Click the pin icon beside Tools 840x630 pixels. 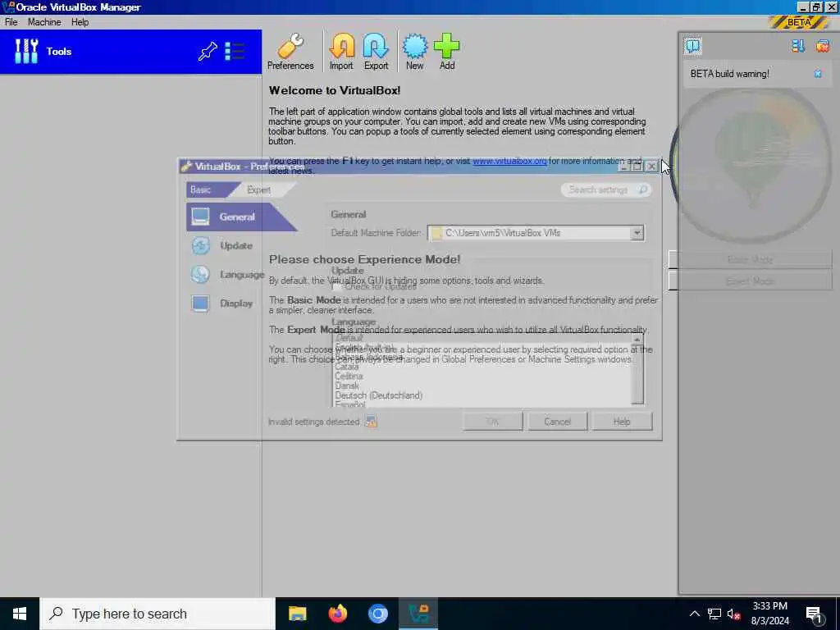(208, 52)
